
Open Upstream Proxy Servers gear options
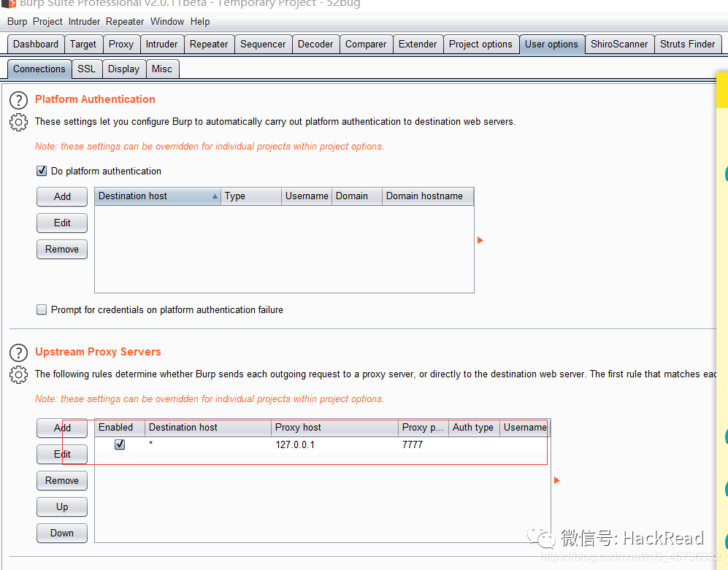click(18, 374)
